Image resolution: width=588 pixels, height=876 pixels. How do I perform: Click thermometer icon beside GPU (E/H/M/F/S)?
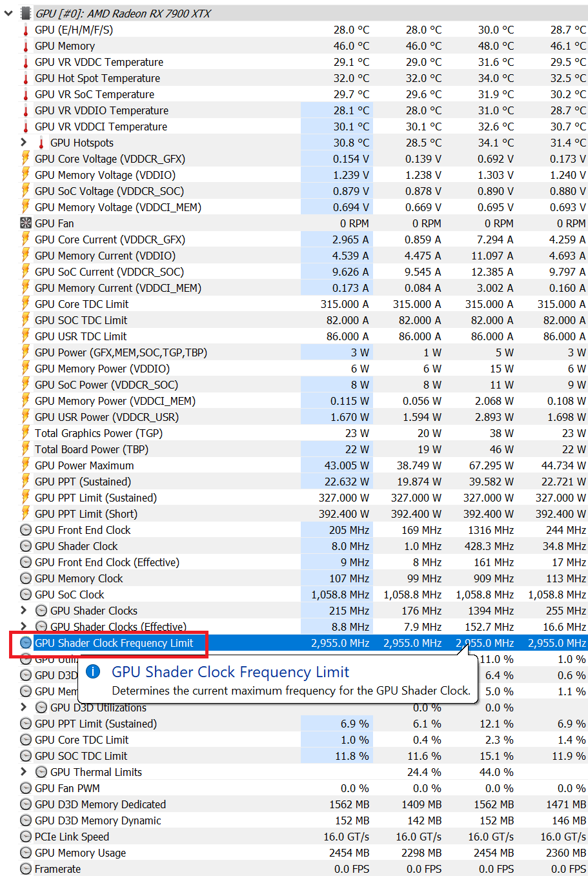26,30
